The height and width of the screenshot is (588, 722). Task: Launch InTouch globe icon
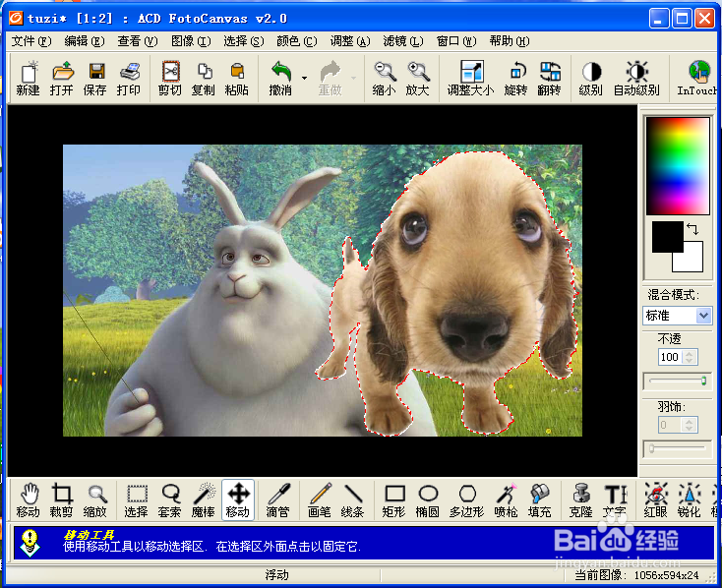[x=697, y=78]
